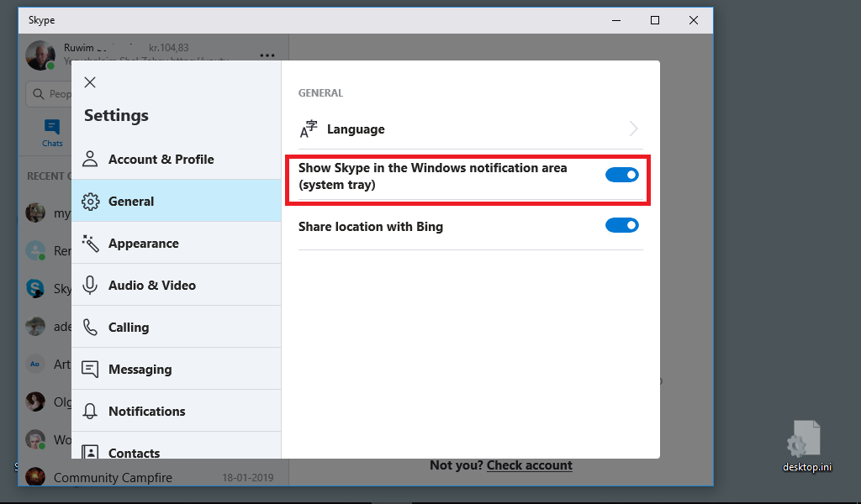Toggle Show Skype in Windows notification area
The image size is (861, 504).
pyautogui.click(x=622, y=175)
